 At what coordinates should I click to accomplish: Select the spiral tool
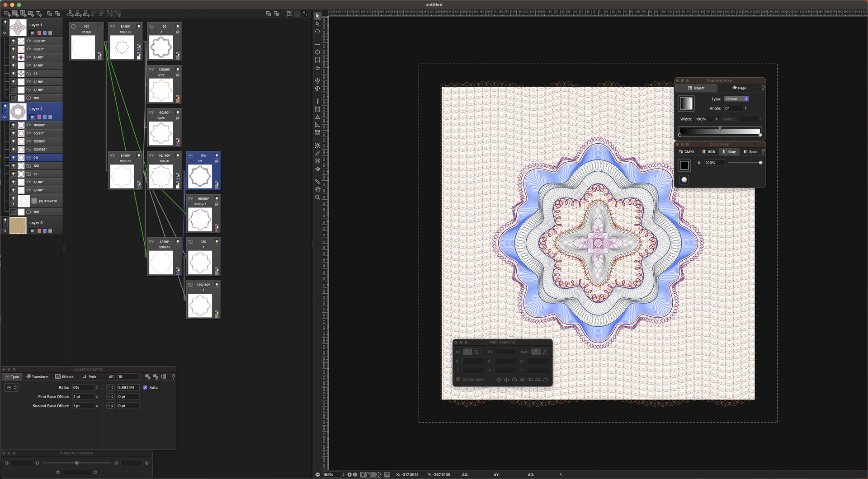pyautogui.click(x=317, y=68)
